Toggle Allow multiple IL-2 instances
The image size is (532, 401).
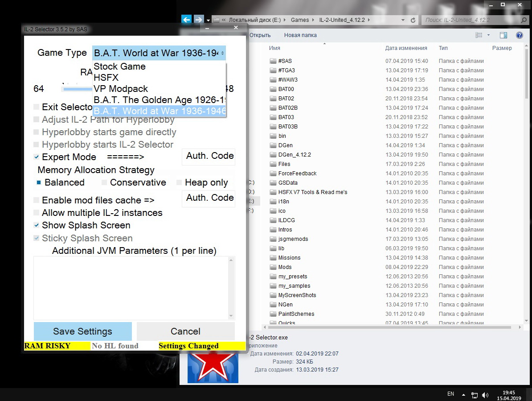[x=36, y=213]
